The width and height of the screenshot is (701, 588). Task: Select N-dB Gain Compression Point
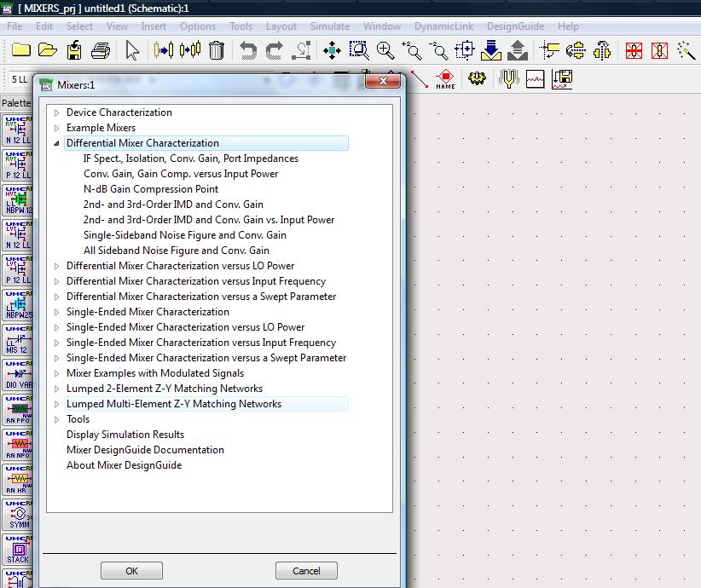click(151, 189)
